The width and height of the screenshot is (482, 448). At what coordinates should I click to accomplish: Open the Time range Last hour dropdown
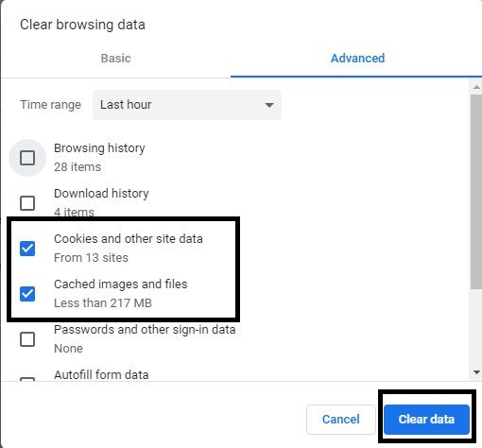pos(187,105)
